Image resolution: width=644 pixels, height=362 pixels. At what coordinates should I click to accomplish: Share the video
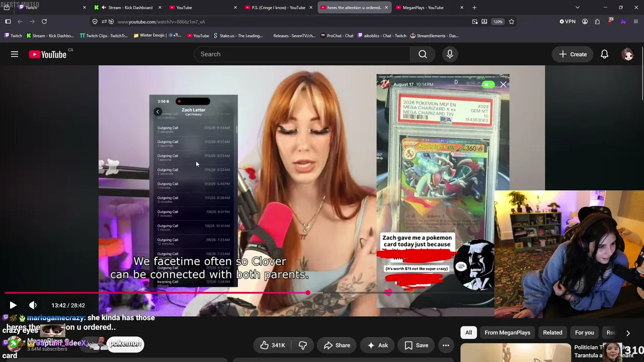click(x=337, y=345)
